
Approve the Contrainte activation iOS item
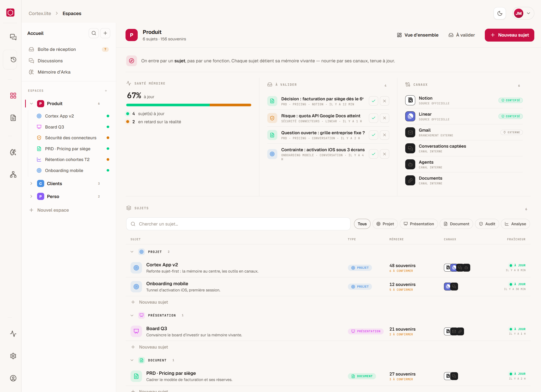[373, 154]
